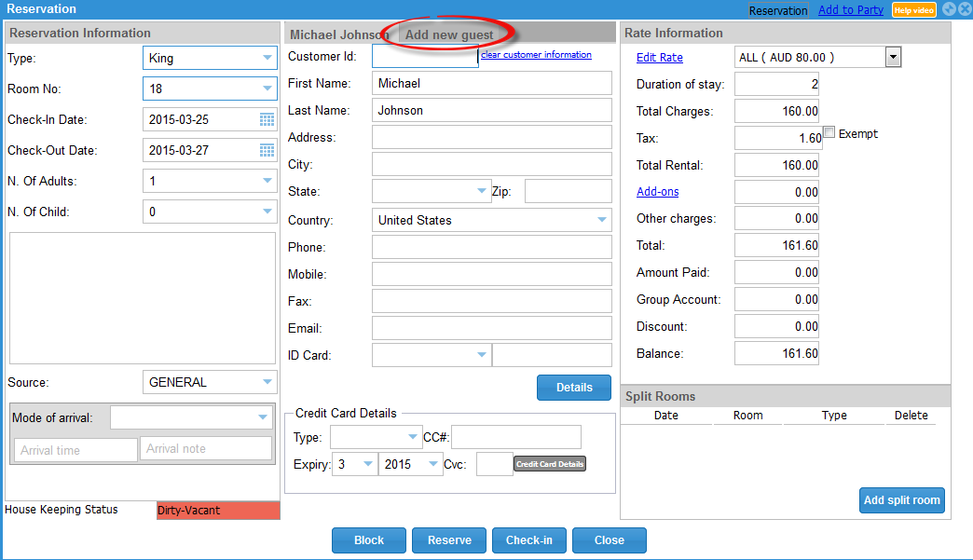973x560 pixels.
Task: Open the Room No dropdown showing 18
Action: tap(210, 89)
